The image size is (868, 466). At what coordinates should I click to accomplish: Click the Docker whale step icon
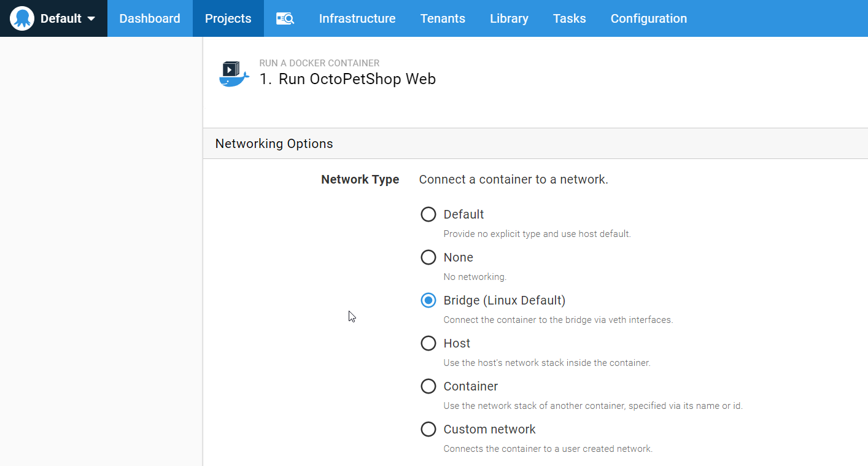(234, 74)
